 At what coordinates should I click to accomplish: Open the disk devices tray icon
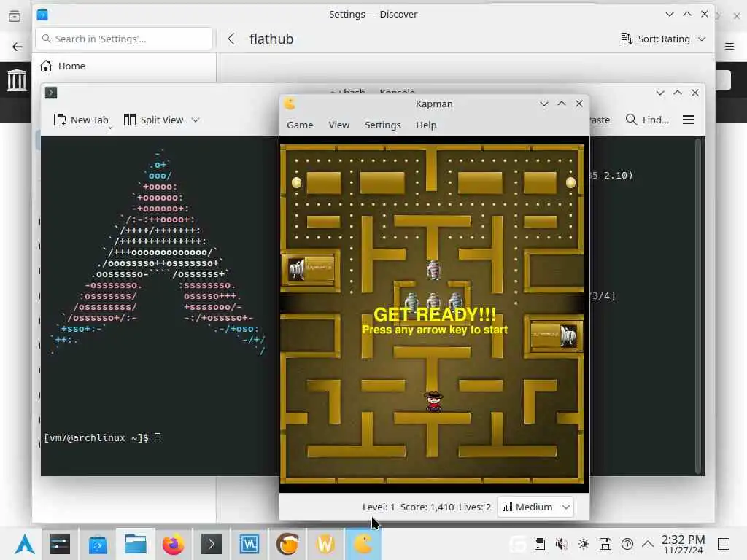pos(605,544)
